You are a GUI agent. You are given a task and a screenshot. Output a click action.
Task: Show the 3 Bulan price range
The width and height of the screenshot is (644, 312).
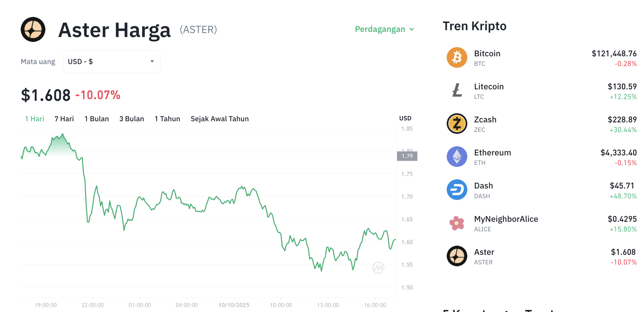pos(132,119)
